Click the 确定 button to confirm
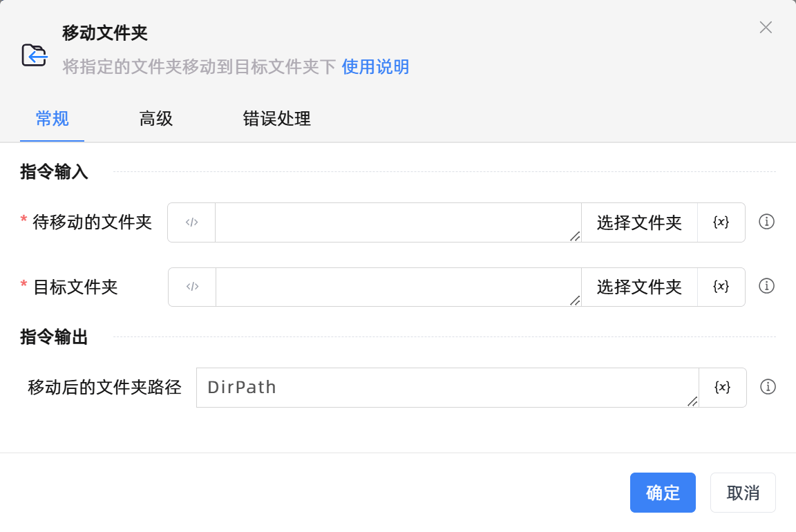This screenshot has width=796, height=532. coord(663,493)
